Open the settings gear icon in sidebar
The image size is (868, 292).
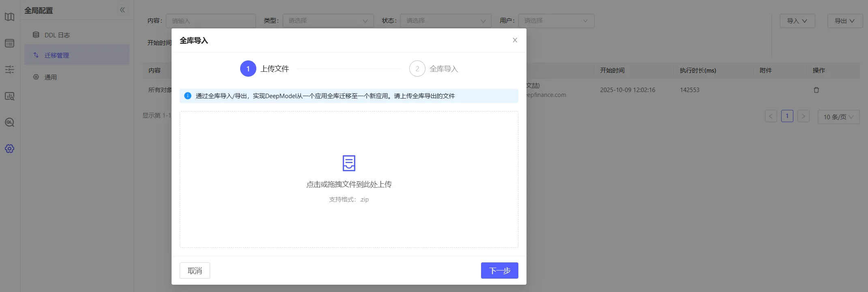10,149
